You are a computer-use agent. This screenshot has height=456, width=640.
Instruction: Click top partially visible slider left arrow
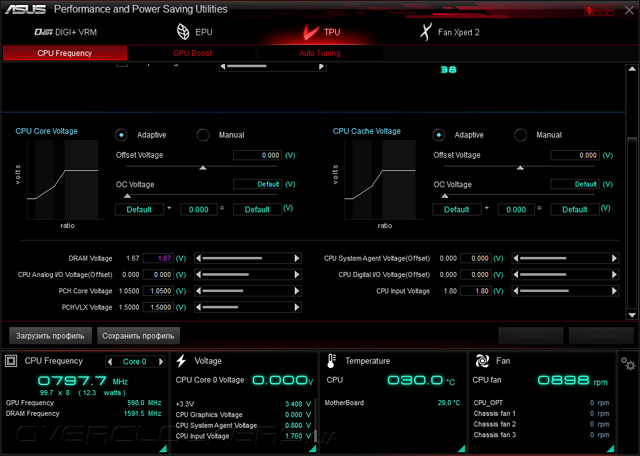coord(223,67)
